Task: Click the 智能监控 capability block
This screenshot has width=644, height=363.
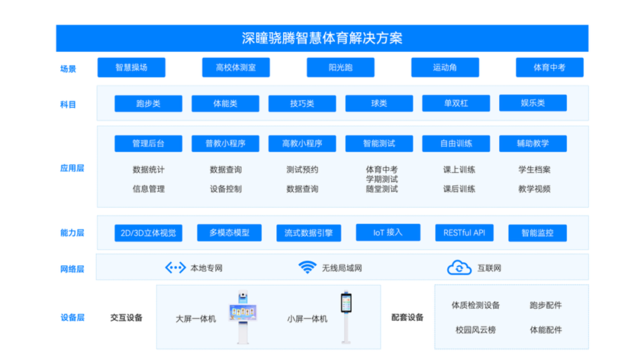Action: [537, 233]
